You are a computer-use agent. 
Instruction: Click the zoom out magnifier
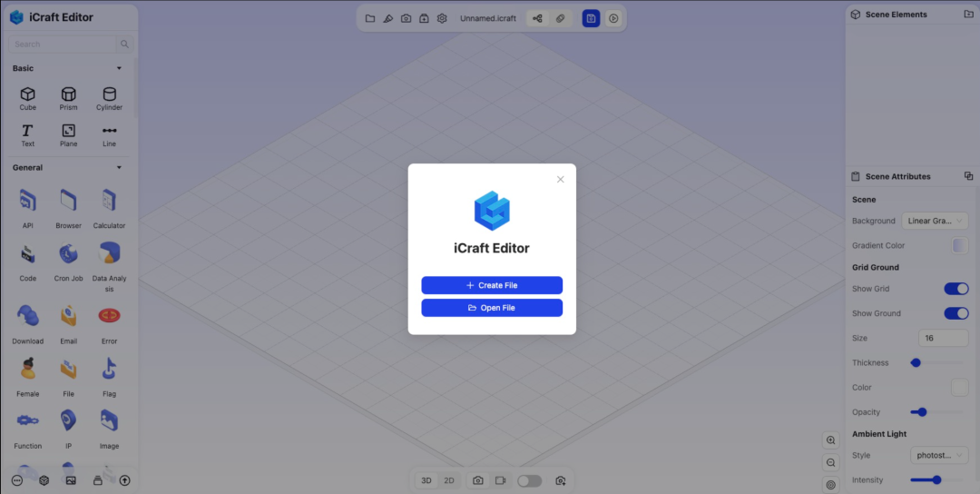831,463
